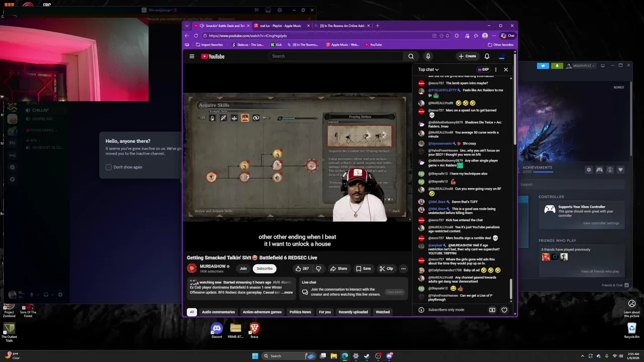Viewport: 644px width, 362px height.
Task: Open the YouTube hamburger guide menu
Action: coord(192,56)
